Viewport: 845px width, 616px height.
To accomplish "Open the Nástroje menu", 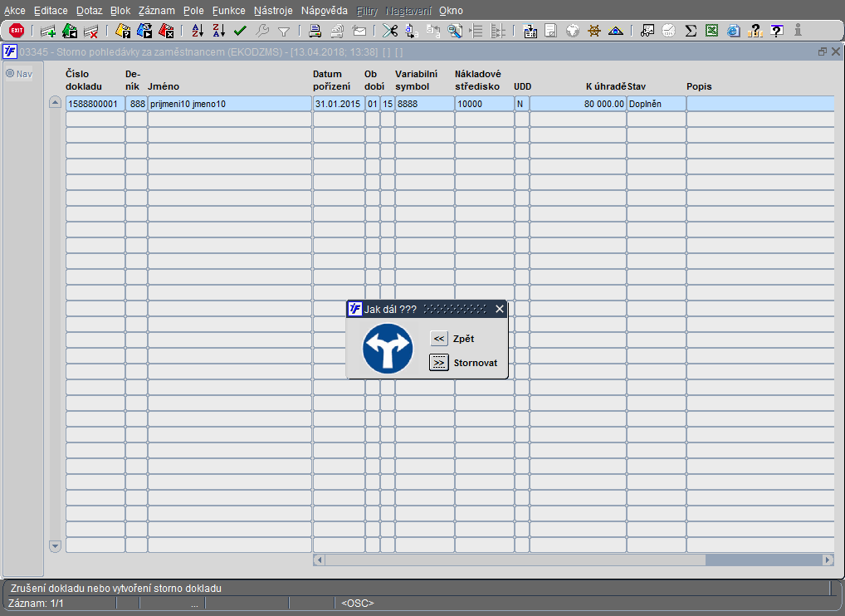I will [273, 11].
